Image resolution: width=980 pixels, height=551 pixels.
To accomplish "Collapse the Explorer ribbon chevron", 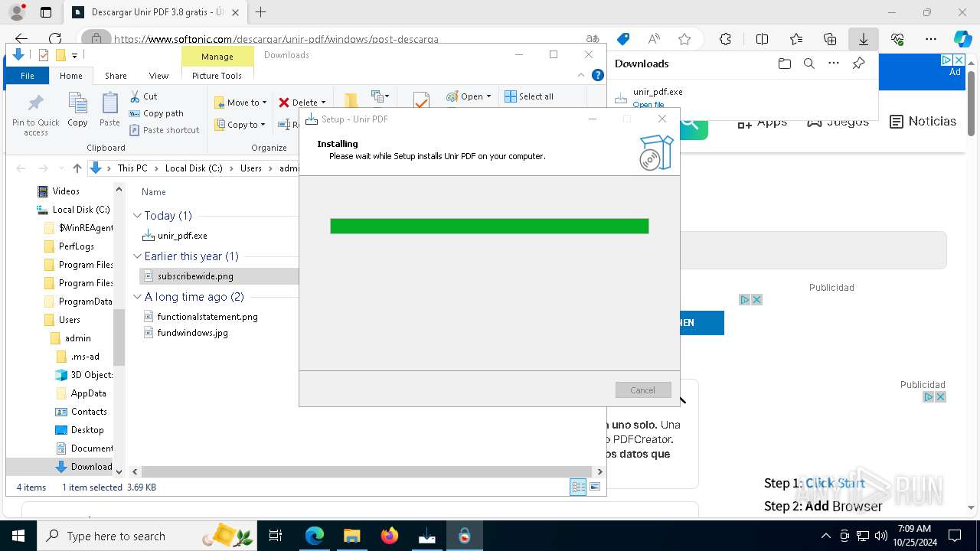I will point(581,75).
